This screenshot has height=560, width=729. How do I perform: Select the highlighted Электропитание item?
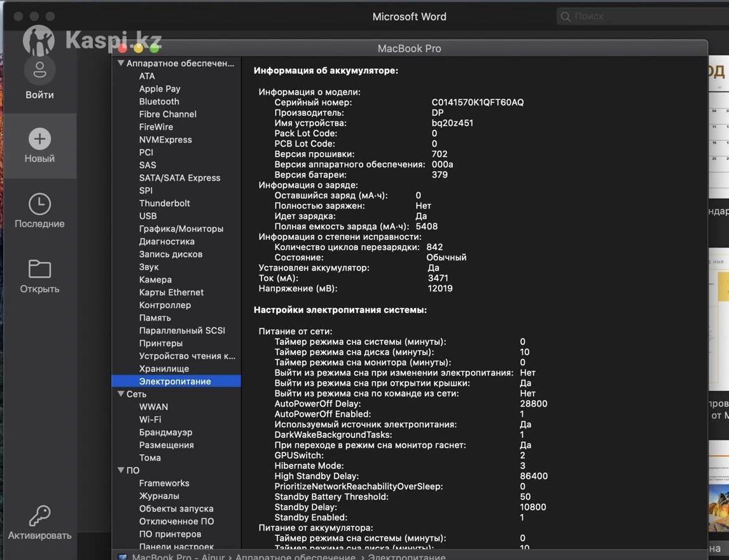click(175, 381)
